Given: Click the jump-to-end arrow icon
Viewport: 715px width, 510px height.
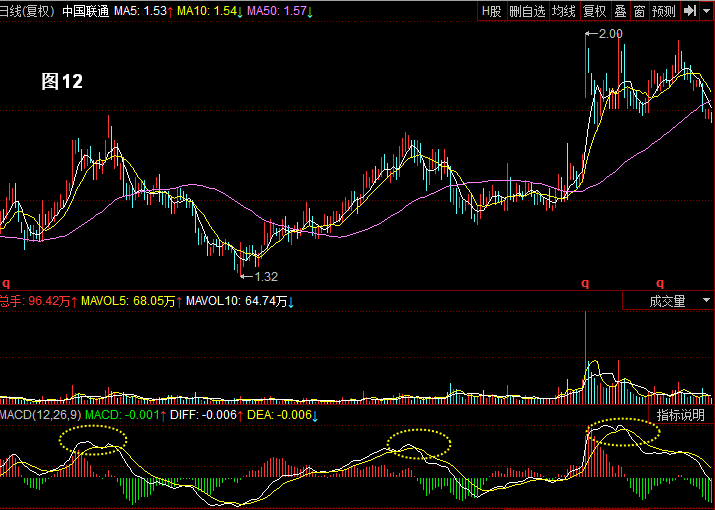Looking at the screenshot, I should click(689, 11).
